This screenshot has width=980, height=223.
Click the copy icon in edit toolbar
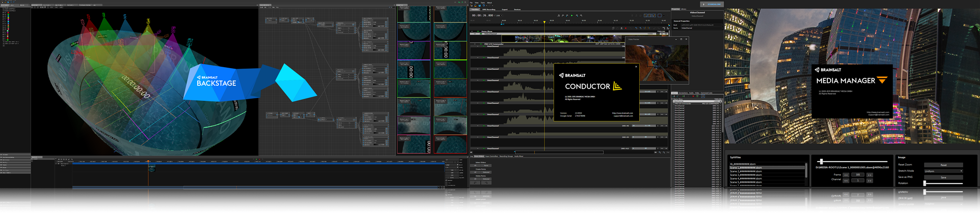pyautogui.click(x=613, y=28)
